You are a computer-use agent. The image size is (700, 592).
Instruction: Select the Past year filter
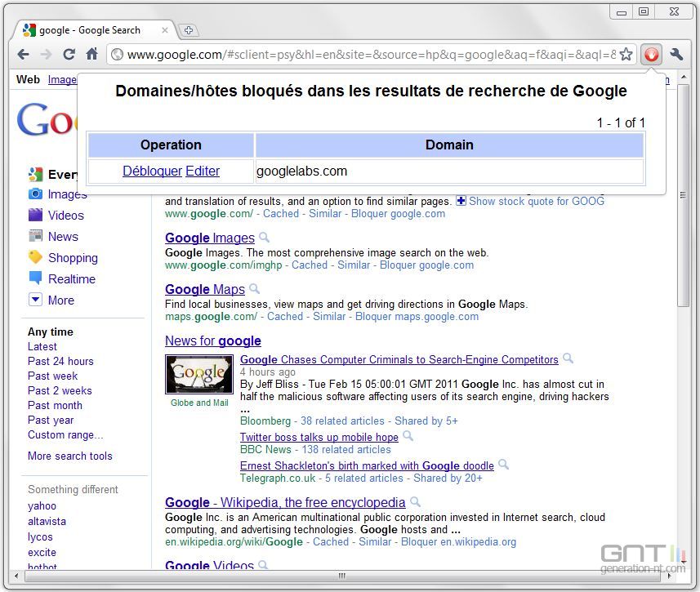point(51,420)
